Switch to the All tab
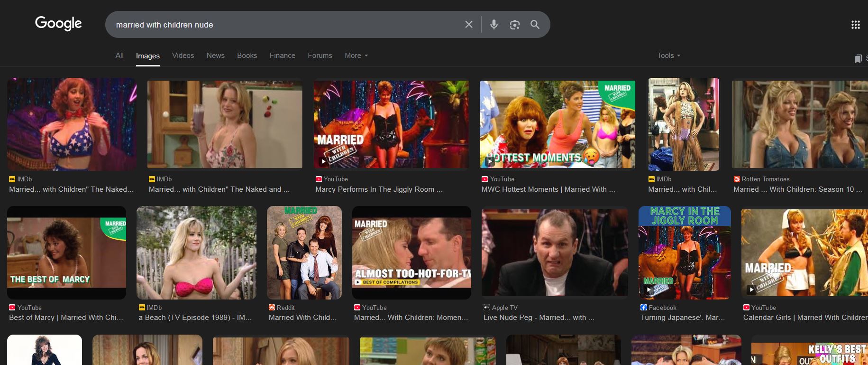 point(119,56)
